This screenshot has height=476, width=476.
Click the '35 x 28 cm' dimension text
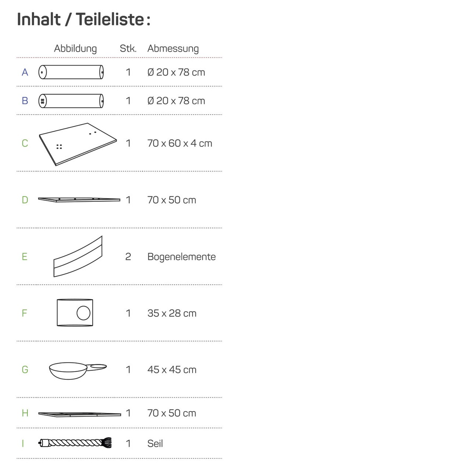[172, 313]
